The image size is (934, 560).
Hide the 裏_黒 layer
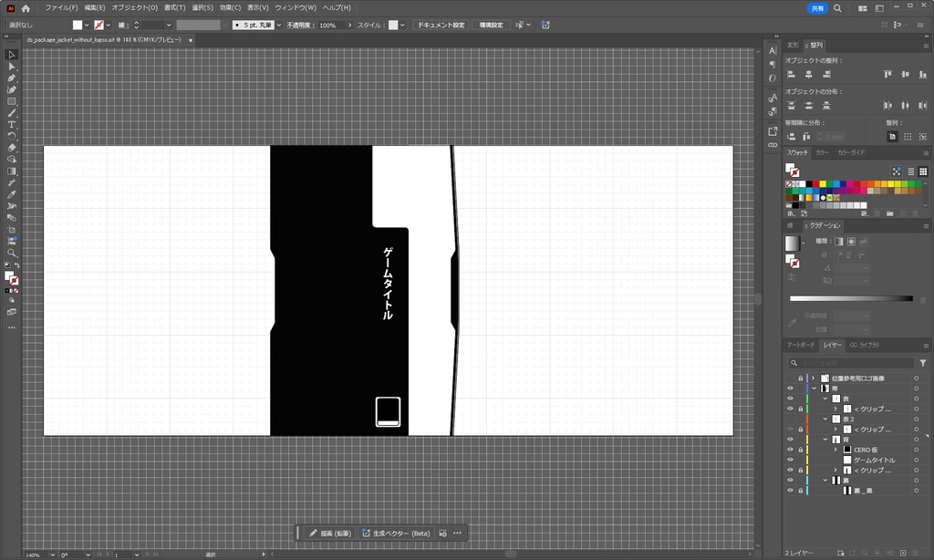pyautogui.click(x=790, y=491)
